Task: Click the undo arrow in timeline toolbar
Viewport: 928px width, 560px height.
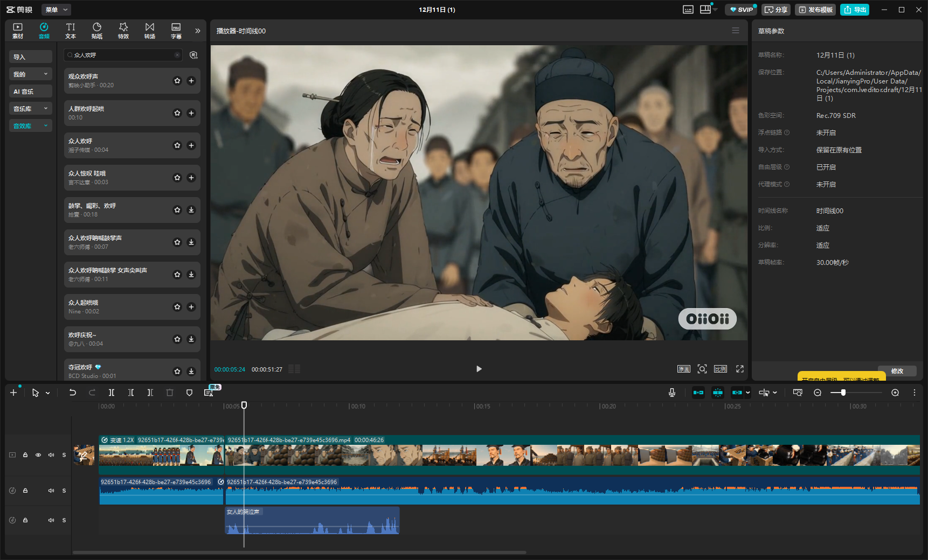Action: coord(73,393)
